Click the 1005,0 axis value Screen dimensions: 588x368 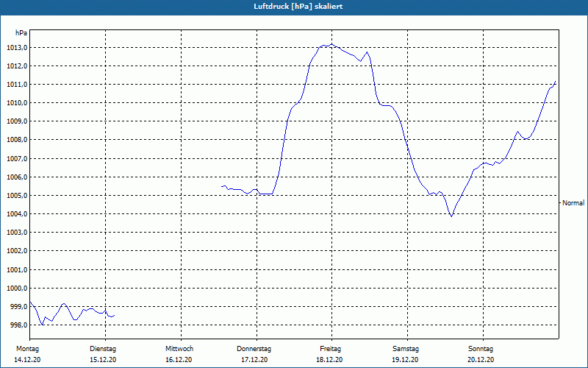point(17,195)
